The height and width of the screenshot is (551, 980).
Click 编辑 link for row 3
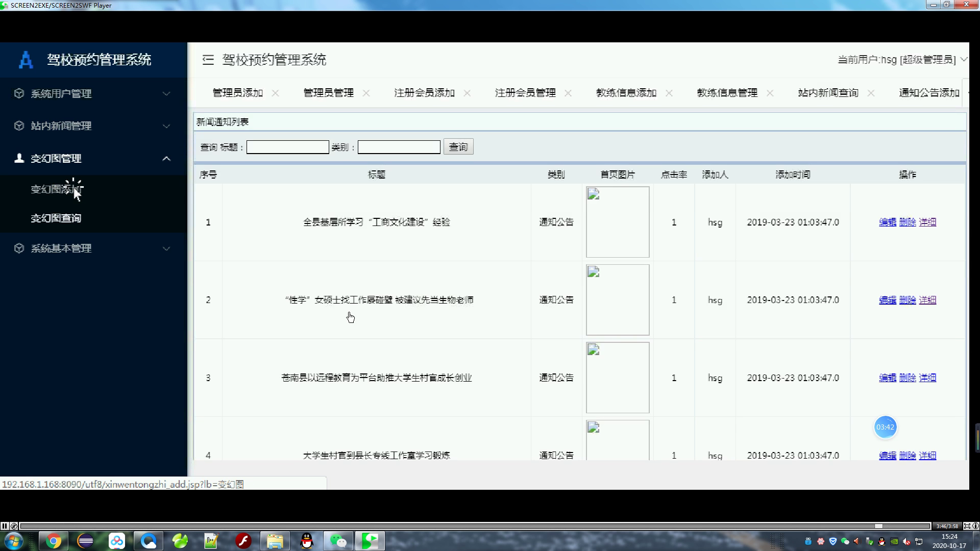[888, 378]
